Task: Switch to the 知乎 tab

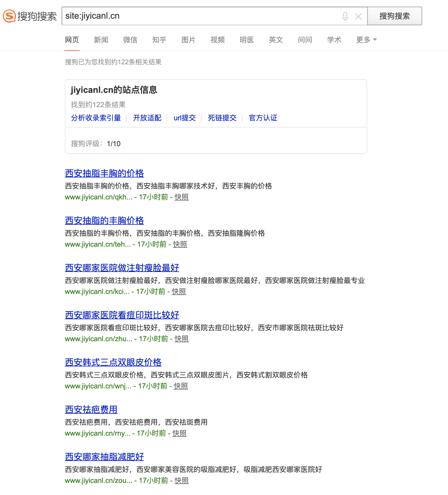Action: coord(159,40)
